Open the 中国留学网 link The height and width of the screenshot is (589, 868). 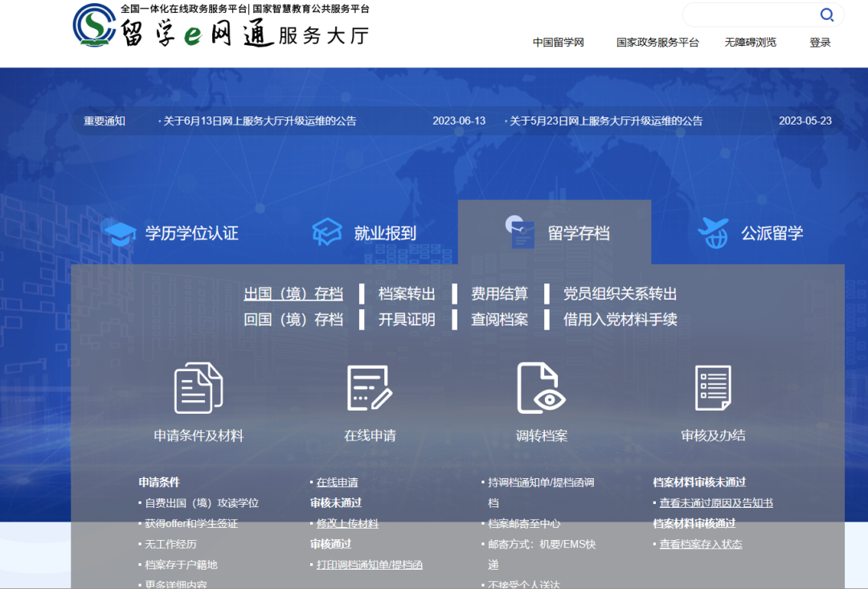coord(558,43)
